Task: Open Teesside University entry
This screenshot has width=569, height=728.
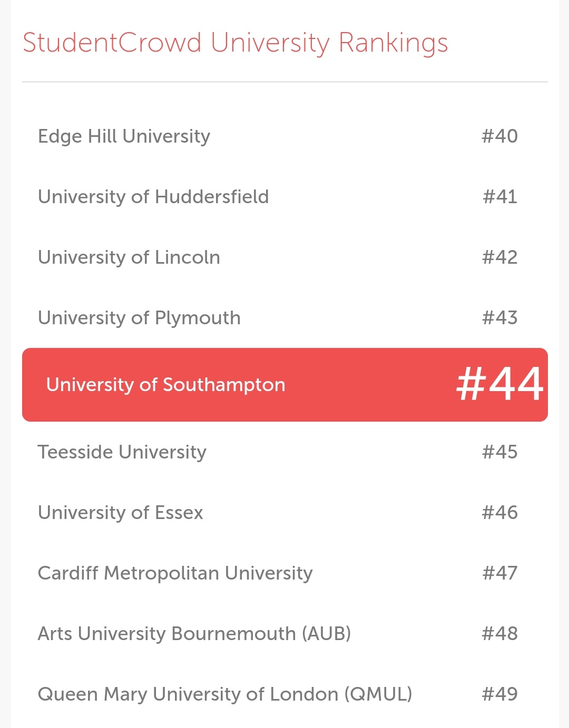Action: pyautogui.click(x=284, y=452)
